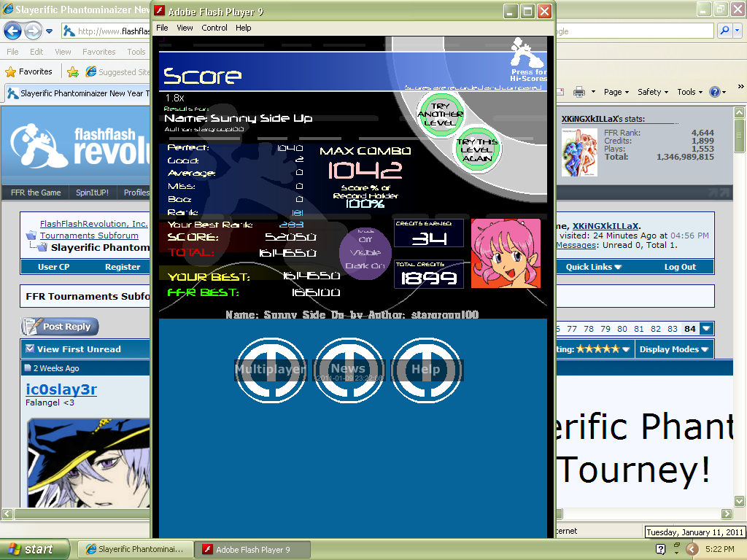Click the Internet Explorer back arrow
Viewport: 747px width, 560px height.
point(13,31)
